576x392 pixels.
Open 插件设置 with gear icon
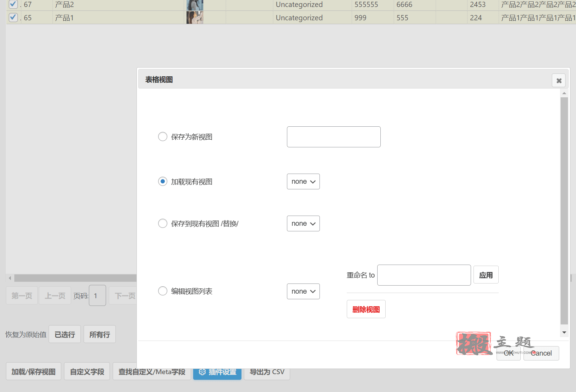pyautogui.click(x=217, y=373)
